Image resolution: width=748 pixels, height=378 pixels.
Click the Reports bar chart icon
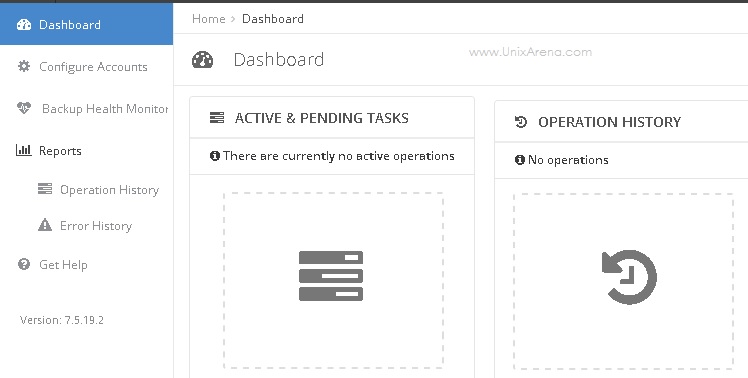tap(23, 150)
